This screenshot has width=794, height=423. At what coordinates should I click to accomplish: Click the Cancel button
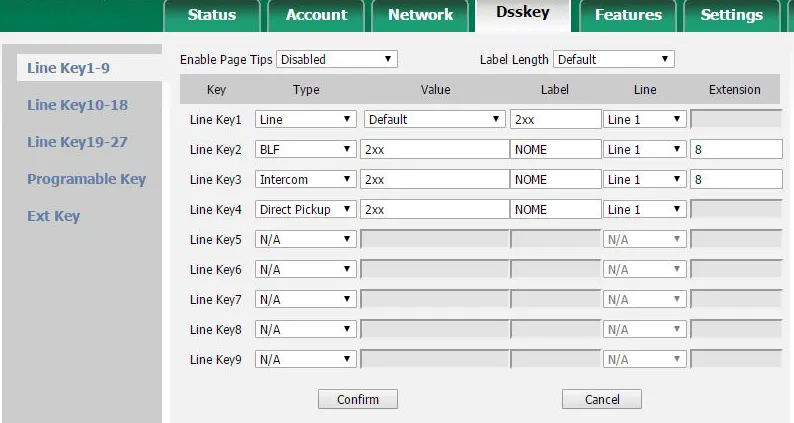coord(602,399)
